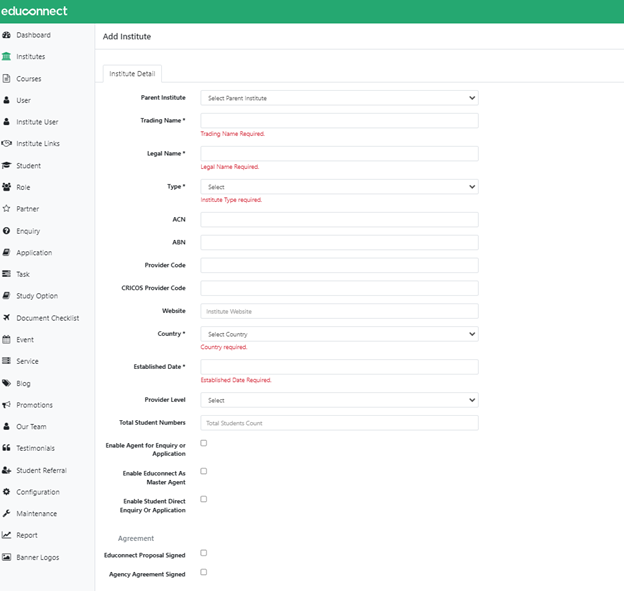Open the institute Type dropdown

coord(339,187)
